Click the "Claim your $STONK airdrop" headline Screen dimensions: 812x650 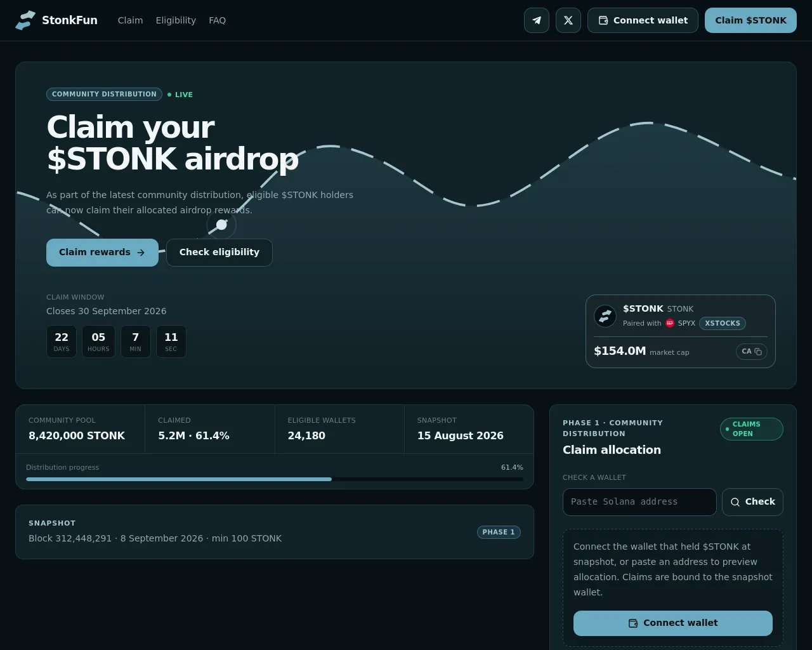173,143
